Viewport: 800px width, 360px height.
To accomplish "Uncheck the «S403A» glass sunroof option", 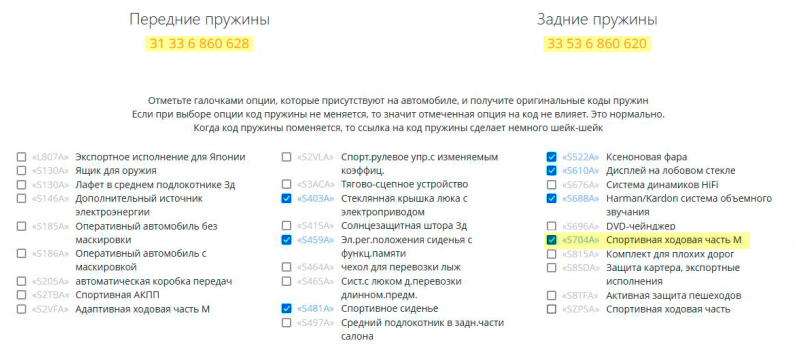I will pyautogui.click(x=286, y=198).
